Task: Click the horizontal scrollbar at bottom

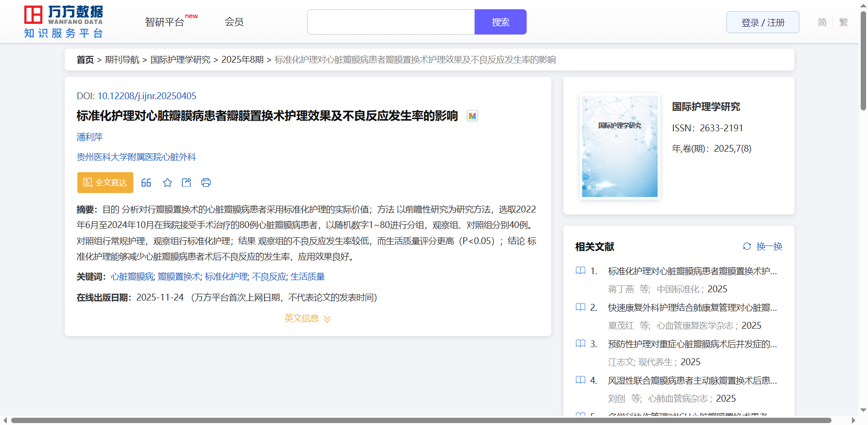Action: click(x=421, y=420)
